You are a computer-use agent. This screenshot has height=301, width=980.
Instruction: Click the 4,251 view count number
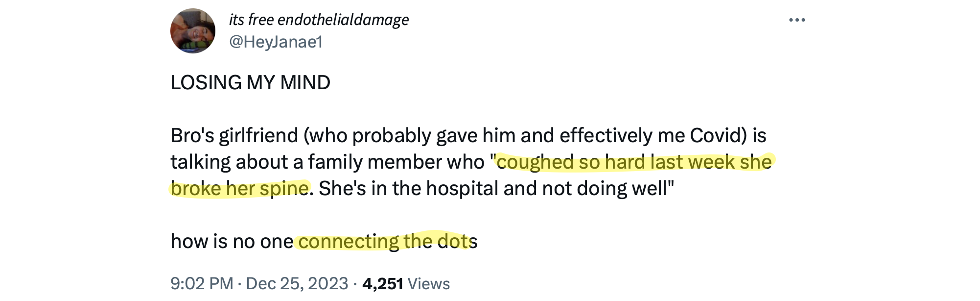pos(382,283)
